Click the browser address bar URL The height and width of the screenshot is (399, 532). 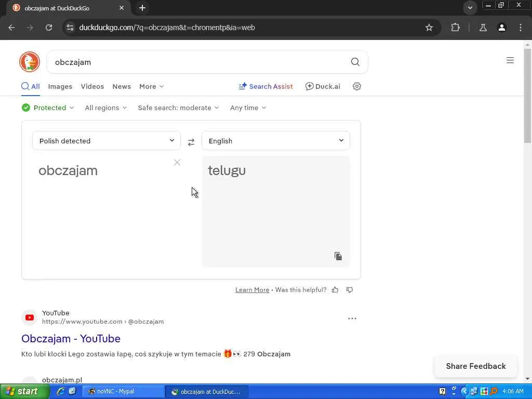pos(167,28)
